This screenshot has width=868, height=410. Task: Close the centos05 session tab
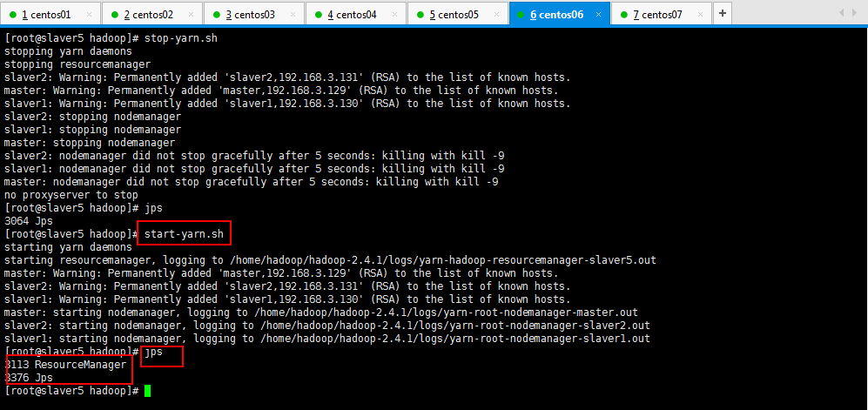click(x=496, y=15)
